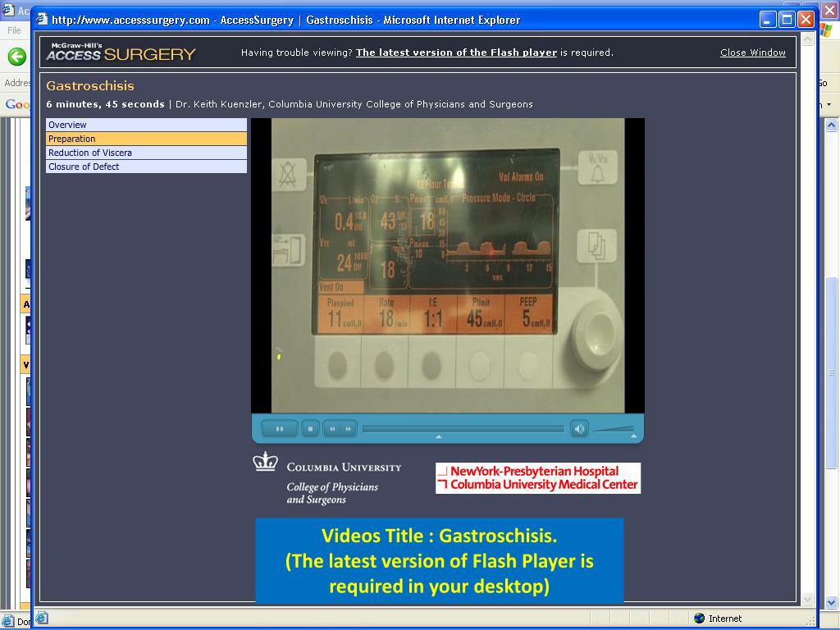Image resolution: width=840 pixels, height=630 pixels.
Task: Mute the video with the speaker icon
Action: pos(579,428)
